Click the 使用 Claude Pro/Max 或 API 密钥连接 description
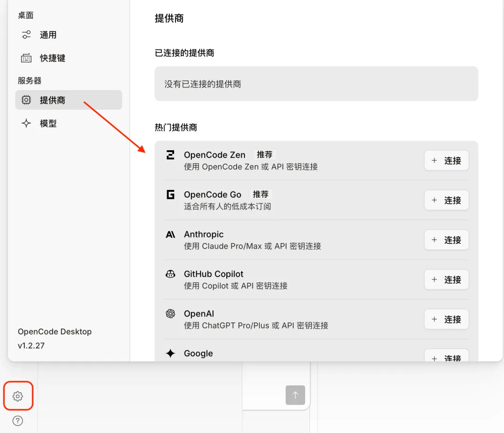 point(252,246)
